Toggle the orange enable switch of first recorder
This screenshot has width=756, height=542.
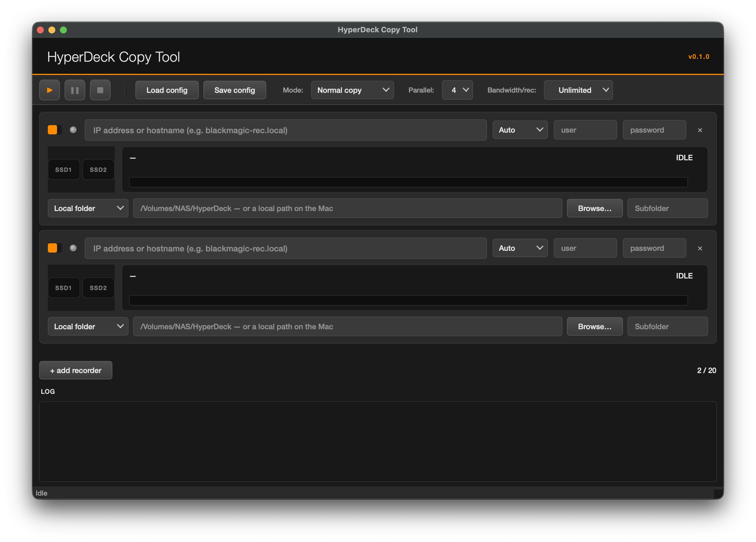tap(54, 130)
